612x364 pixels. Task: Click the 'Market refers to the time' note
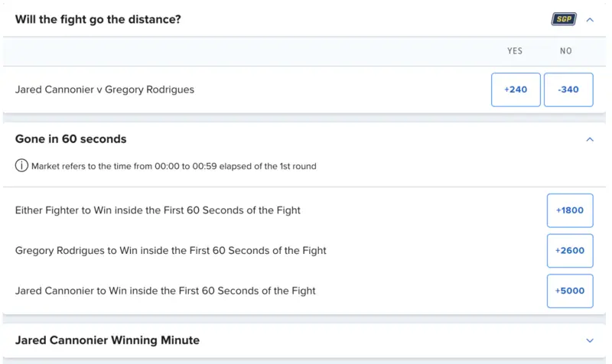(x=174, y=166)
